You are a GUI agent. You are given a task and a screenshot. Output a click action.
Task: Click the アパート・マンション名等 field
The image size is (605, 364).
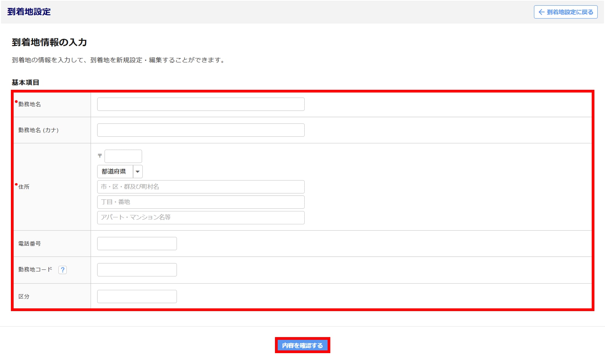coord(201,217)
